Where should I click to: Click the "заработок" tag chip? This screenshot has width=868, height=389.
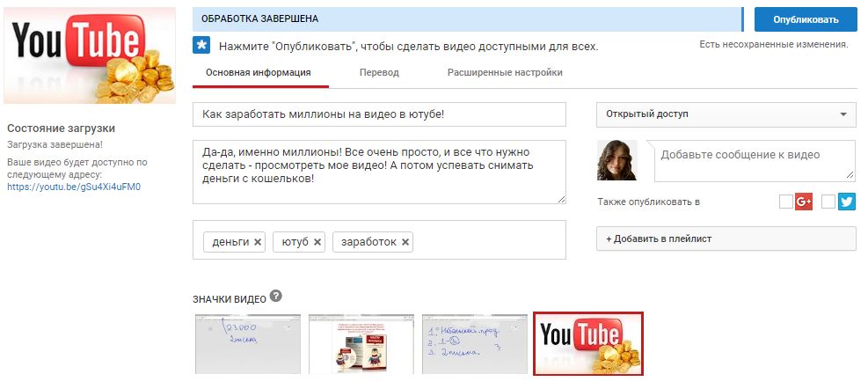coord(373,242)
